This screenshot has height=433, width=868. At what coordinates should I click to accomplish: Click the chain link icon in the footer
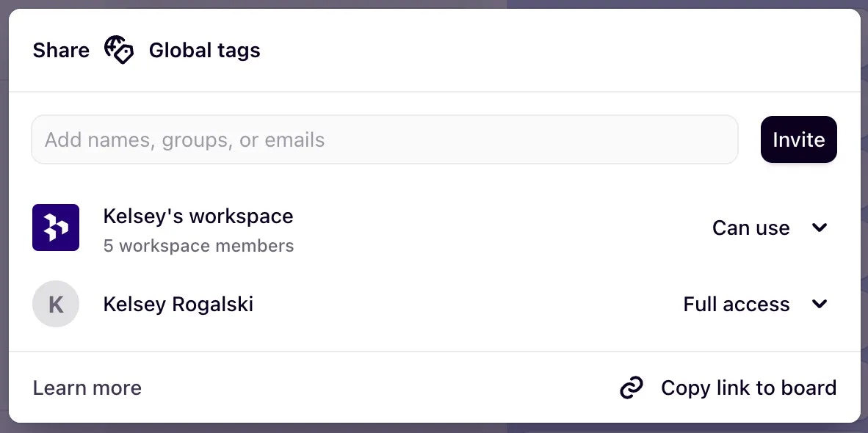click(x=632, y=387)
